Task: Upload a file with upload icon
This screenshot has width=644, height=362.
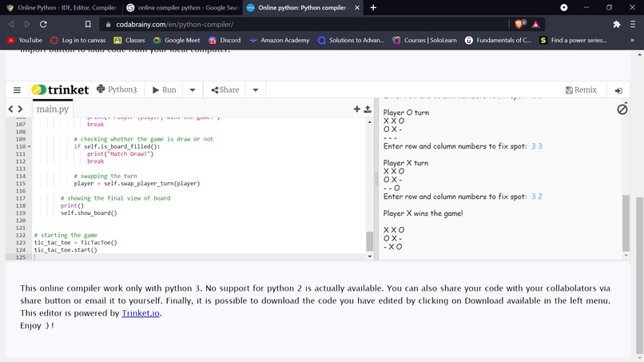Action: (368, 109)
